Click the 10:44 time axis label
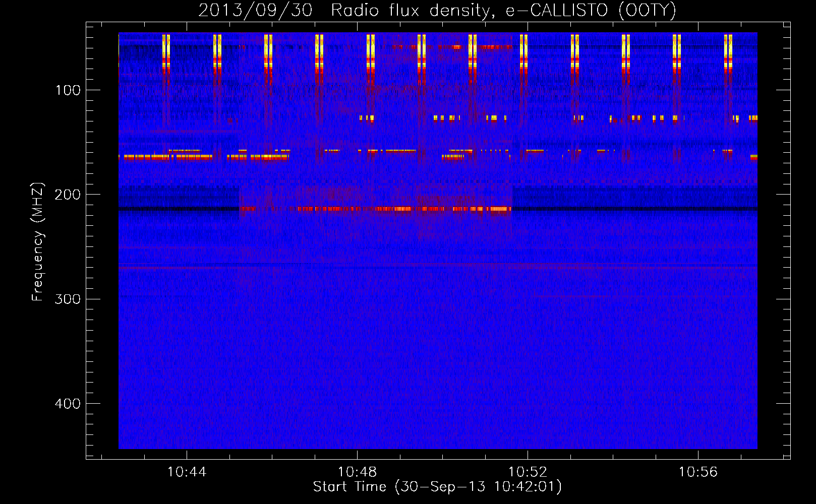Screen dimensions: 816x504 point(187,472)
